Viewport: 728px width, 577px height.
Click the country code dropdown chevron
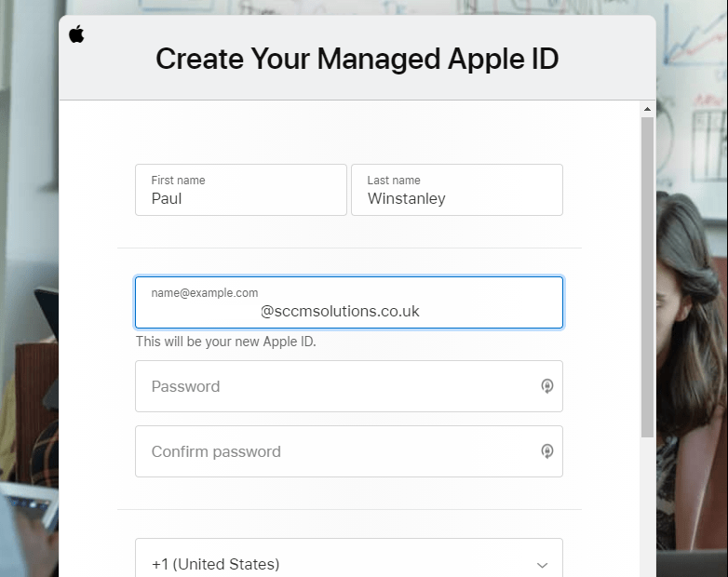(542, 565)
